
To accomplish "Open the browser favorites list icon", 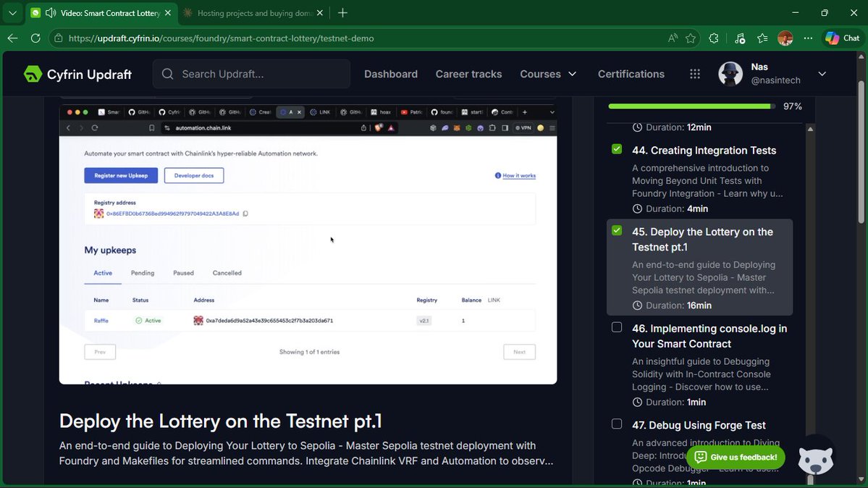I will (x=762, y=38).
